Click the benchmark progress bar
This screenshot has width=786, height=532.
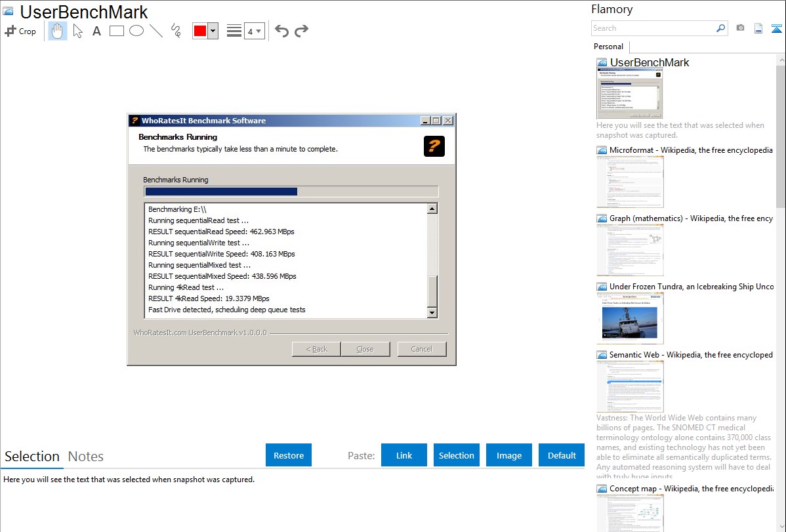(291, 192)
